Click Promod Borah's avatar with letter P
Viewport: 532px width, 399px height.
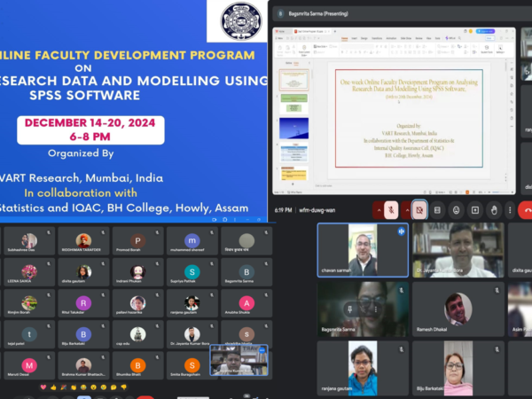137,240
